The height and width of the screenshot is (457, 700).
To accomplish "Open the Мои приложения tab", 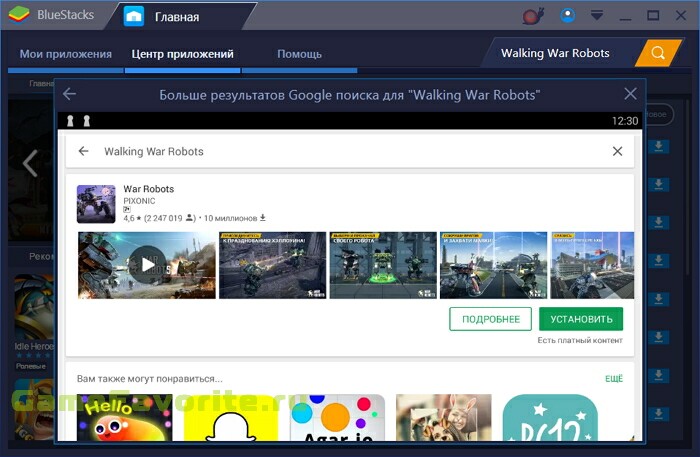I will 66,54.
